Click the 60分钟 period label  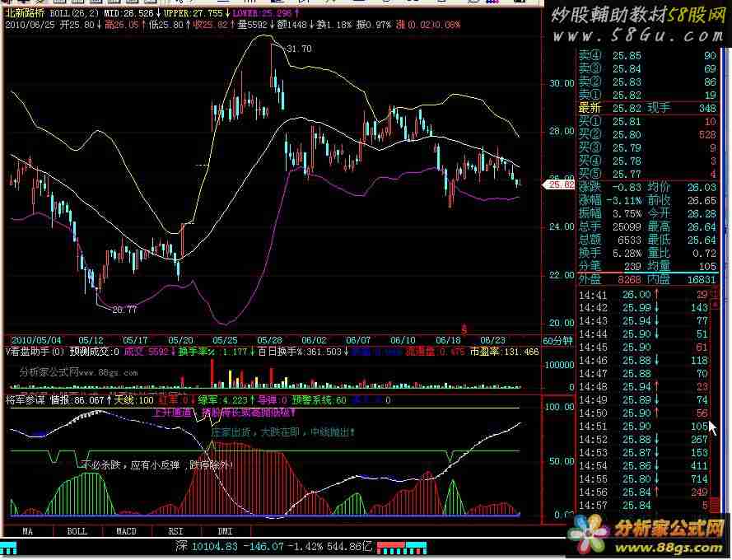(x=557, y=340)
